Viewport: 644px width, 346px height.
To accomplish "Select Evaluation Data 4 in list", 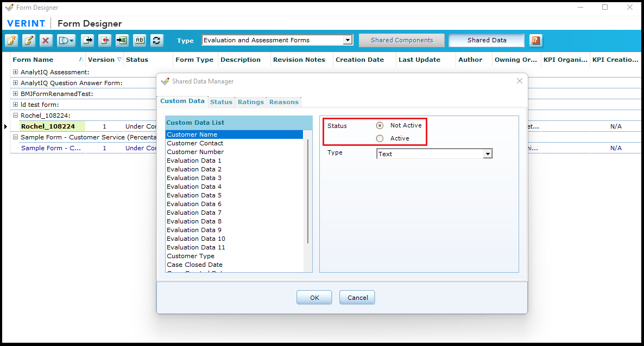I will [x=234, y=187].
